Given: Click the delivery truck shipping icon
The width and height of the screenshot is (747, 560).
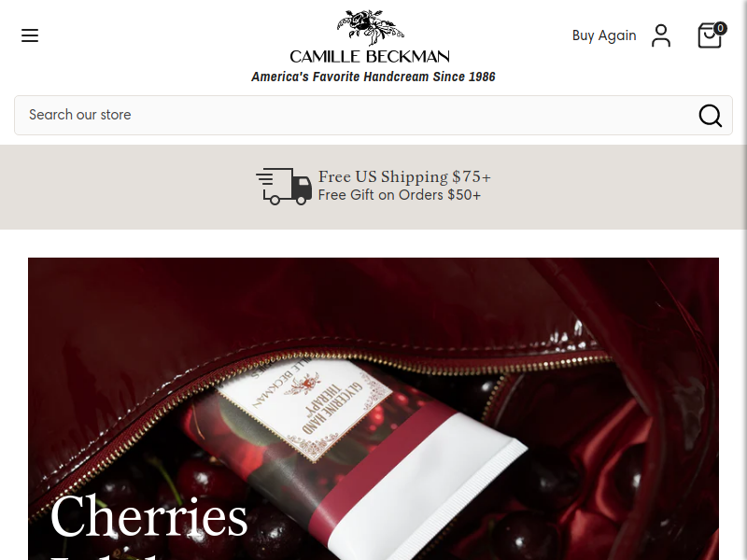Looking at the screenshot, I should pyautogui.click(x=284, y=186).
